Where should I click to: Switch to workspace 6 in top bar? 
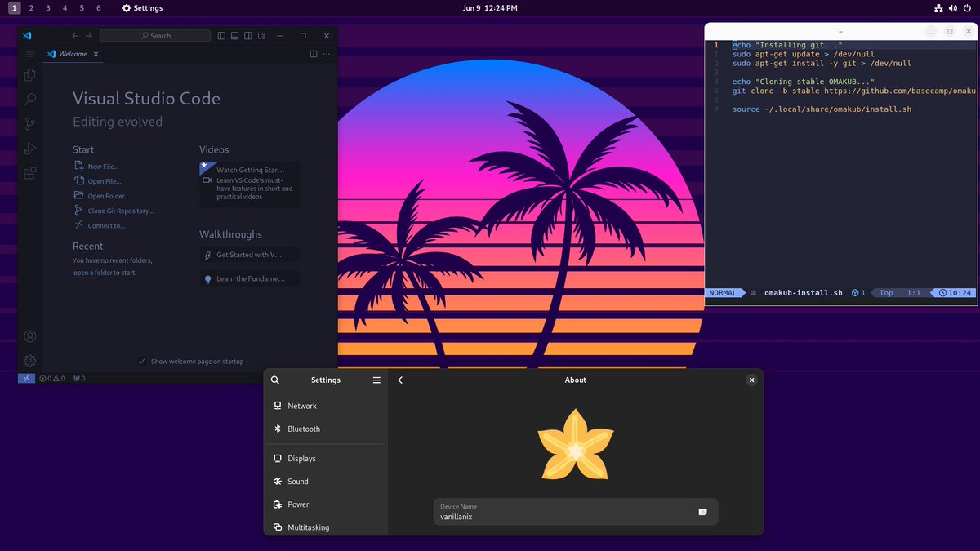coord(99,8)
